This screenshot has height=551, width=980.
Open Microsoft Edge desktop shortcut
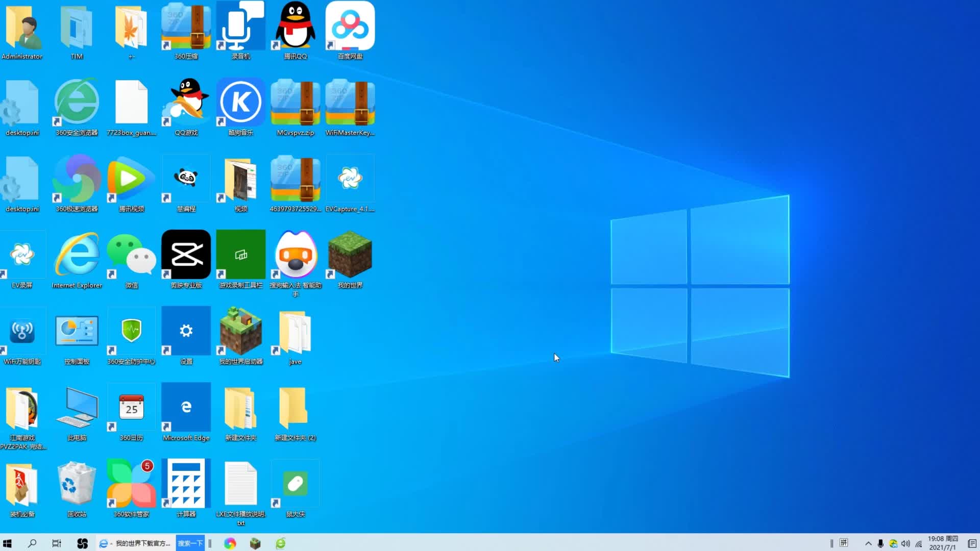pos(186,413)
